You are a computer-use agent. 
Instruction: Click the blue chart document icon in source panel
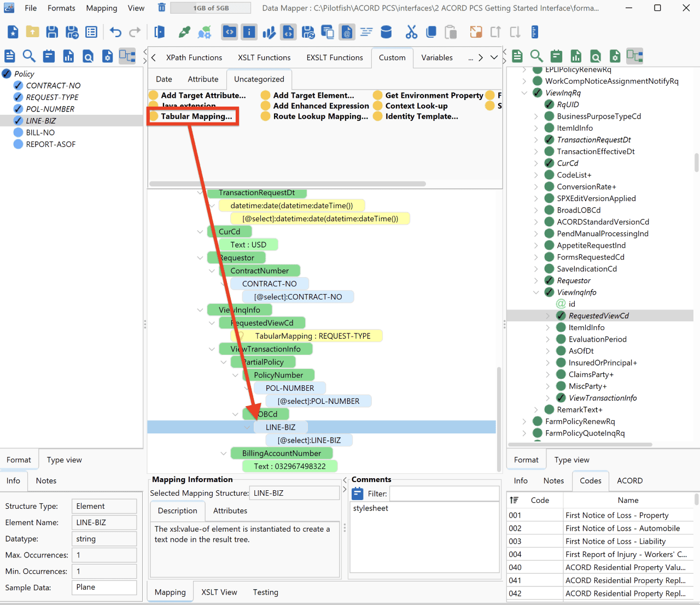pyautogui.click(x=68, y=56)
